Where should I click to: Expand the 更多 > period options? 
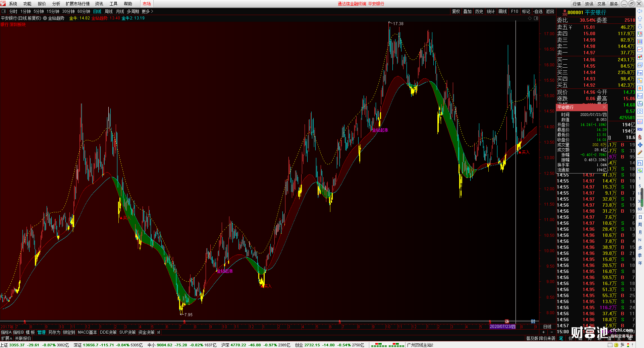coord(147,11)
